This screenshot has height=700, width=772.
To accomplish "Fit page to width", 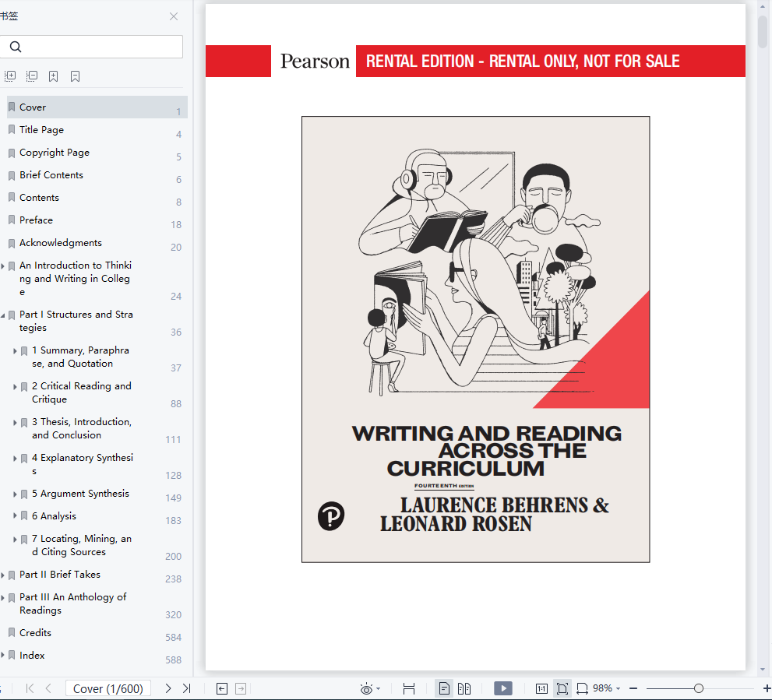I will (583, 688).
